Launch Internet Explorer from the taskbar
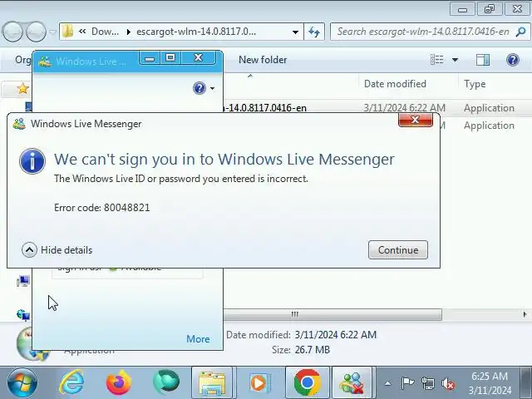The image size is (532, 399). point(71,382)
